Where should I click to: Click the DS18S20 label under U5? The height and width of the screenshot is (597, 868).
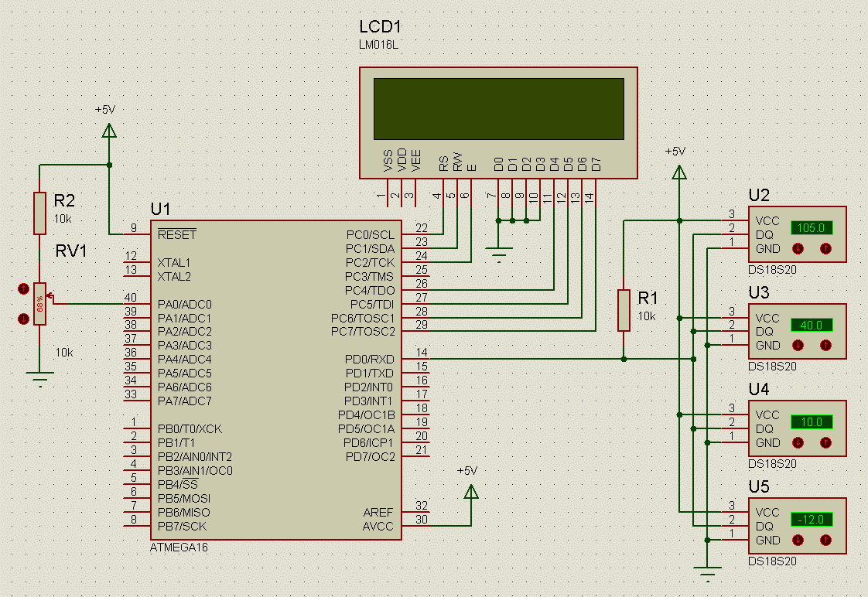click(772, 561)
